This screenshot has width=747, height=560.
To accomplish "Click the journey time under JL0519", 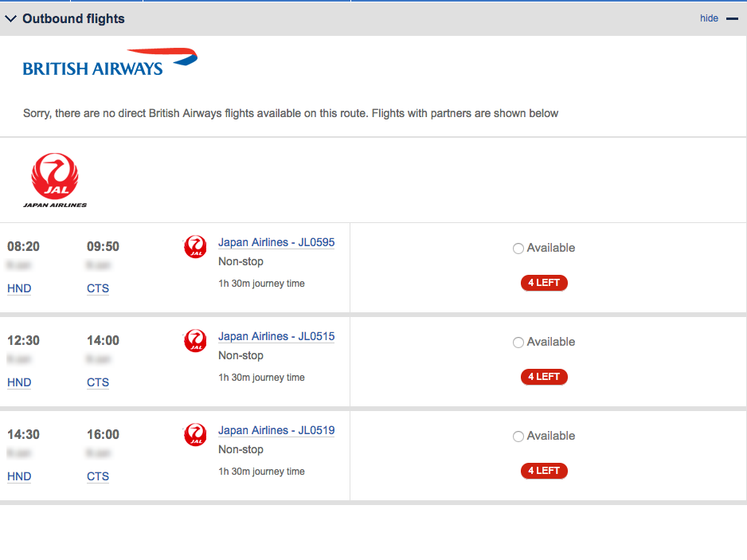I will (261, 472).
